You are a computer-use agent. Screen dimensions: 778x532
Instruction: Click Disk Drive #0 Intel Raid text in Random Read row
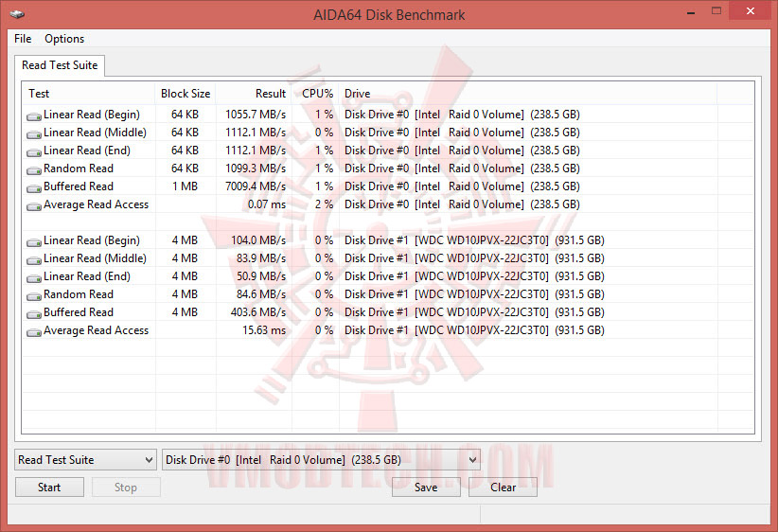[x=462, y=168]
